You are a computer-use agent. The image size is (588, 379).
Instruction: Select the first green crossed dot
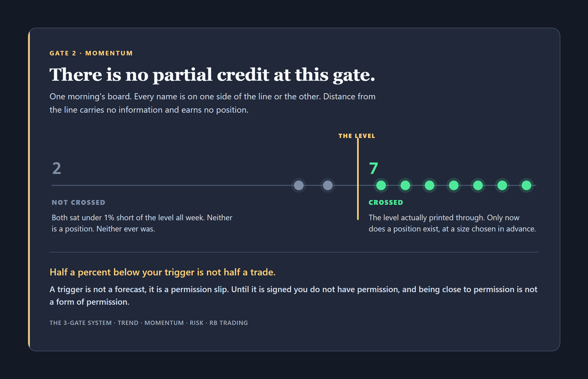381,185
